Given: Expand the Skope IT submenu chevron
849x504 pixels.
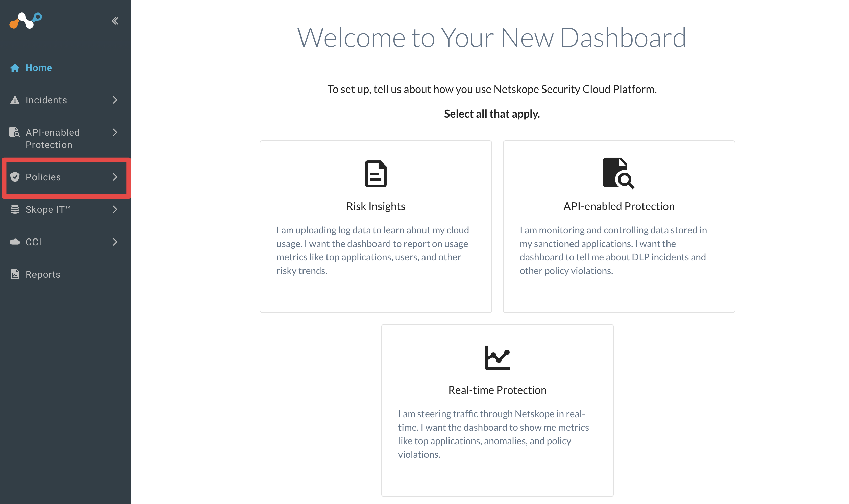Looking at the screenshot, I should [115, 209].
